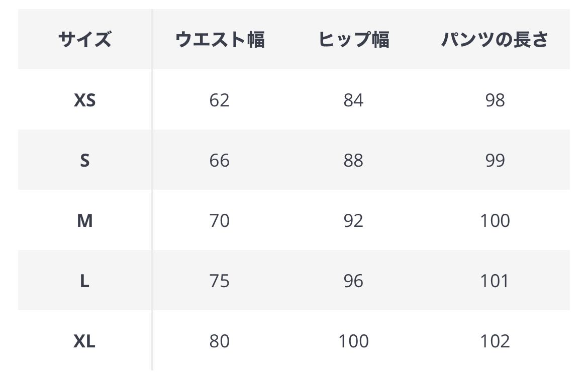Click XL waist width value 80
The width and height of the screenshot is (588, 372).
tap(220, 341)
